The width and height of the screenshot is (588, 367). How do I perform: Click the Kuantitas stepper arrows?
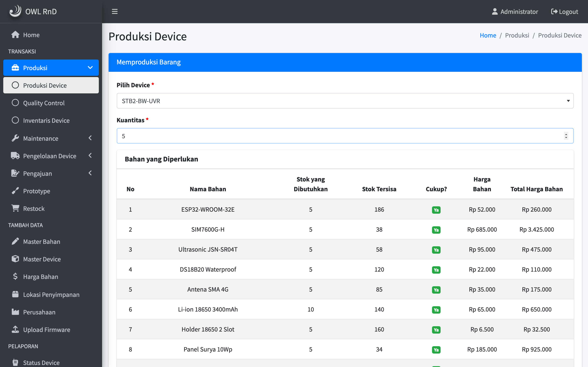coord(566,136)
